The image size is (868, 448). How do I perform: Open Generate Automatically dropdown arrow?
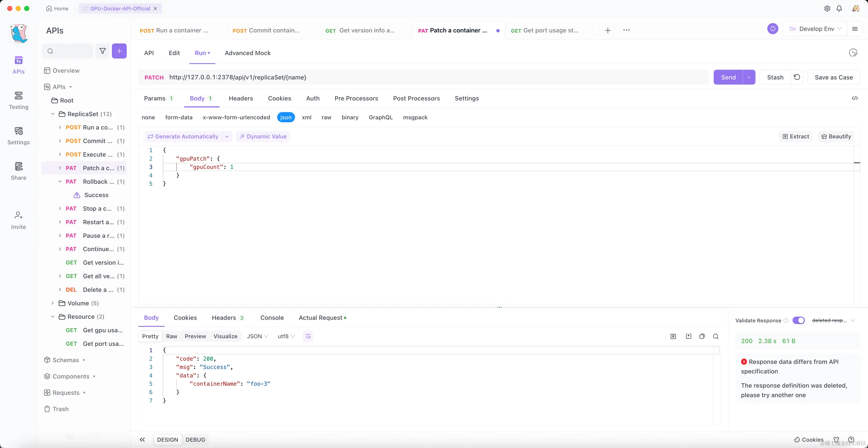pyautogui.click(x=227, y=136)
